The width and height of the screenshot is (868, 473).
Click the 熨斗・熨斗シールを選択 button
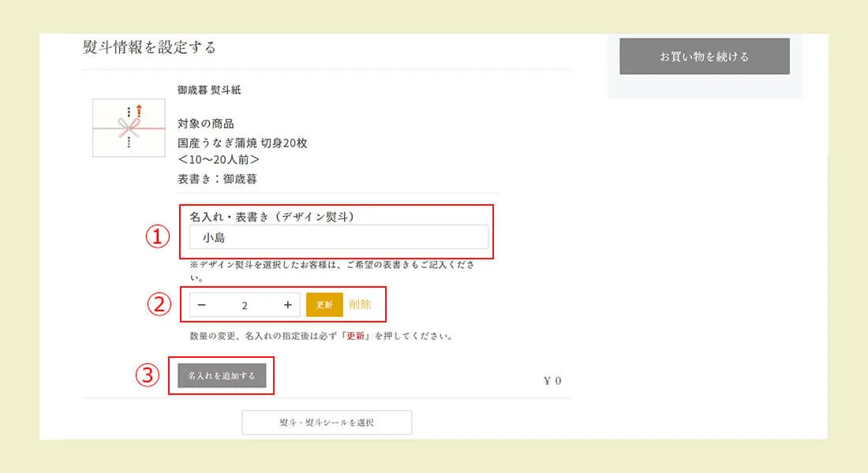coord(327,423)
